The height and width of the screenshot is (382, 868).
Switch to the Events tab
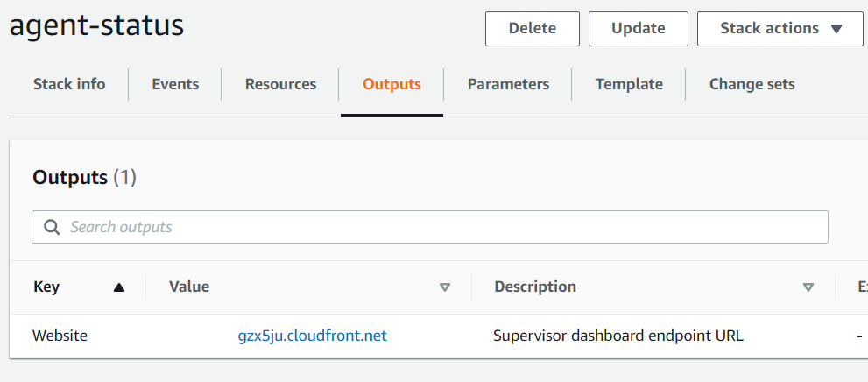point(175,84)
